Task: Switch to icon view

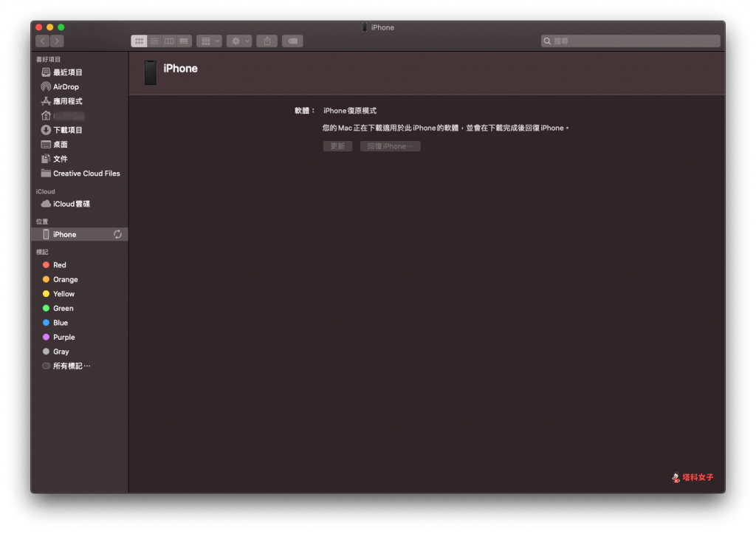Action: [x=139, y=41]
